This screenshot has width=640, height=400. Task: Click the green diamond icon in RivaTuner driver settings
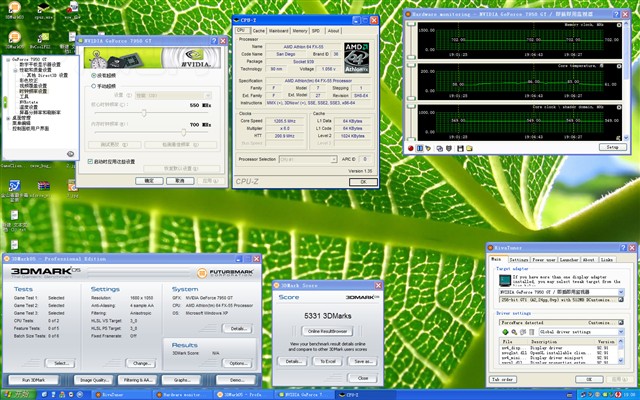pyautogui.click(x=505, y=332)
